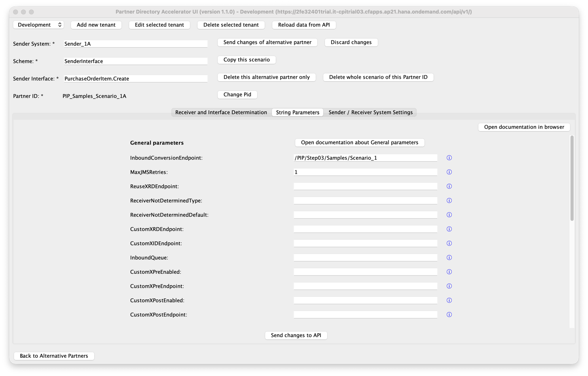Click info icon for MaxJMSRetries
Viewport: 588px width, 376px height.
[449, 172]
